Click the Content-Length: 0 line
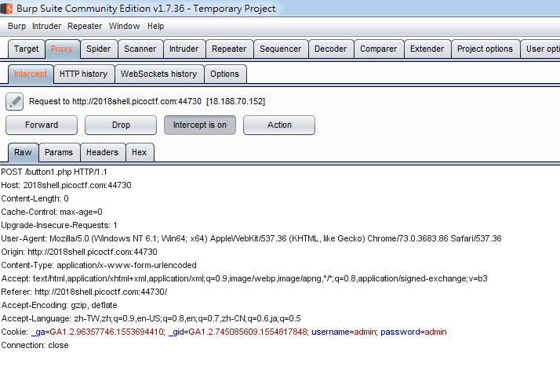The width and height of the screenshot is (560, 392). click(x=35, y=198)
